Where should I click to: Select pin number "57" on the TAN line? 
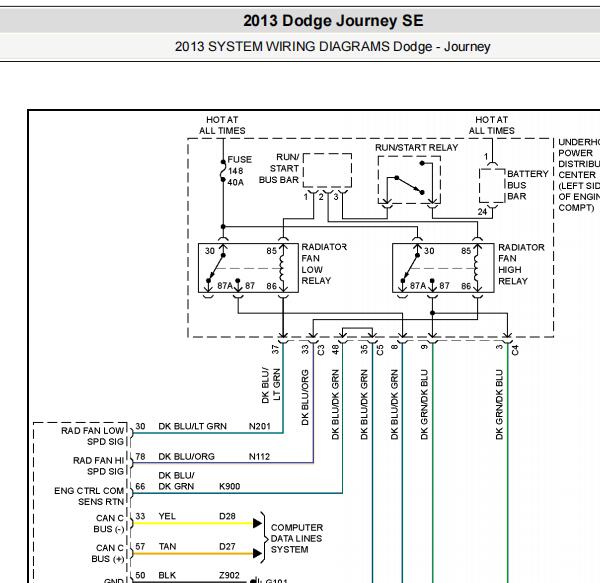(140, 546)
